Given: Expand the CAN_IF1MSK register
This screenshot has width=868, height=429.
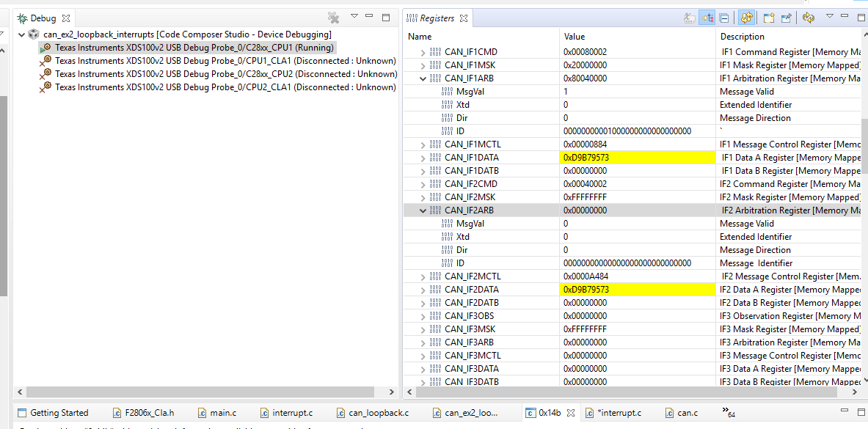Looking at the screenshot, I should tap(423, 65).
